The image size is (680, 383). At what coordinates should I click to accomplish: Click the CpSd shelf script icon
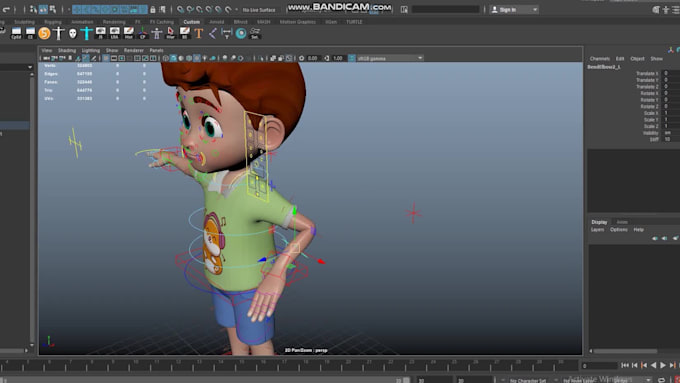pyautogui.click(x=16, y=33)
